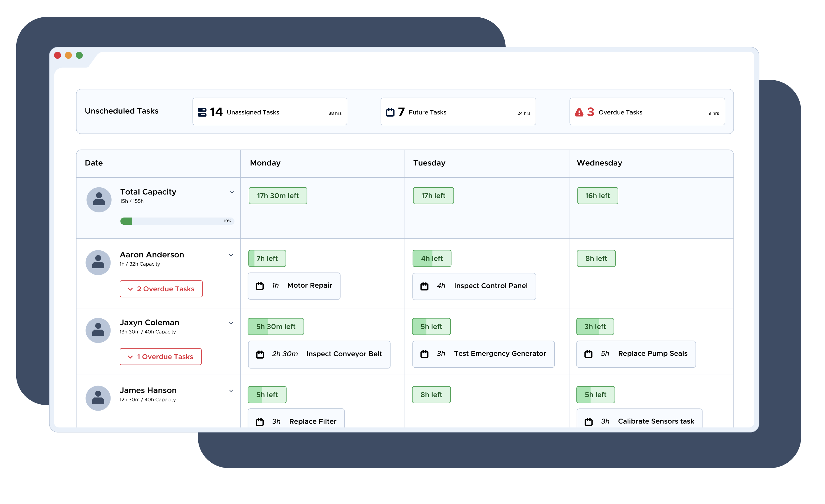
Task: Expand Jaxyn Coleman's row chevron
Action: coord(231,323)
